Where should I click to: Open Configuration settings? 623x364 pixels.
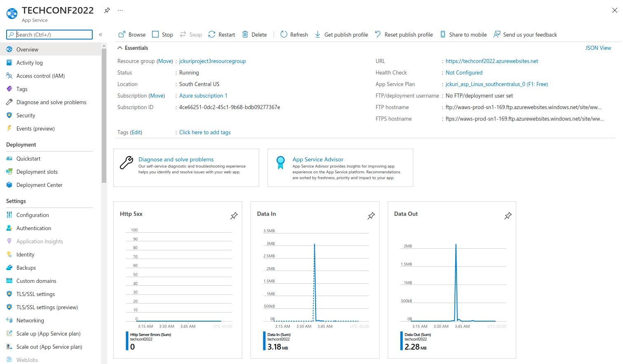pyautogui.click(x=50, y=215)
